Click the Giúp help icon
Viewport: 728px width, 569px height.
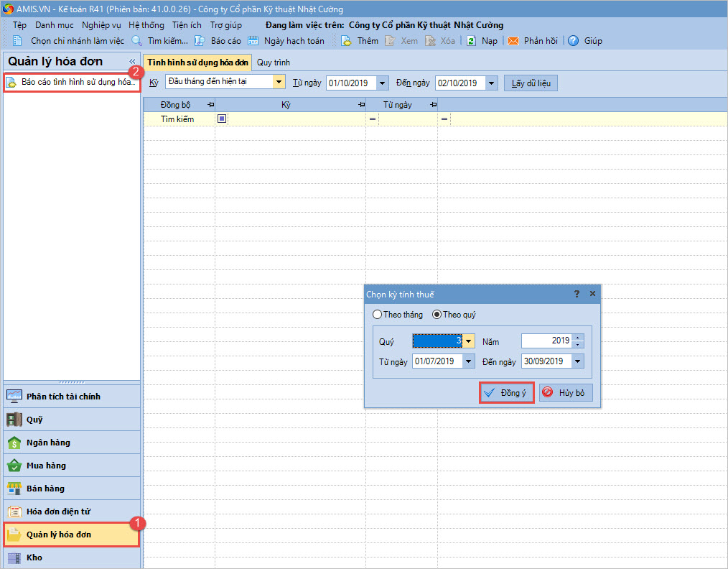click(573, 41)
